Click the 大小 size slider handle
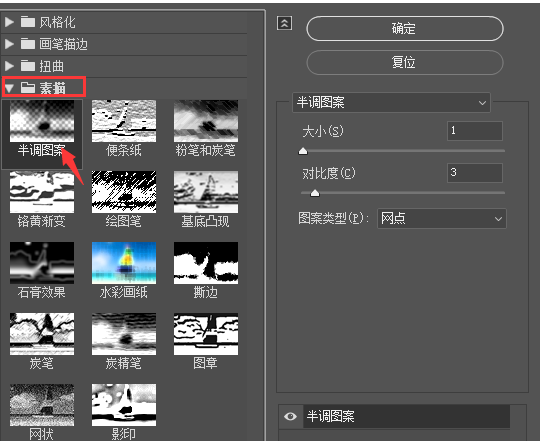Screen dimensions: 540x441 (303, 151)
